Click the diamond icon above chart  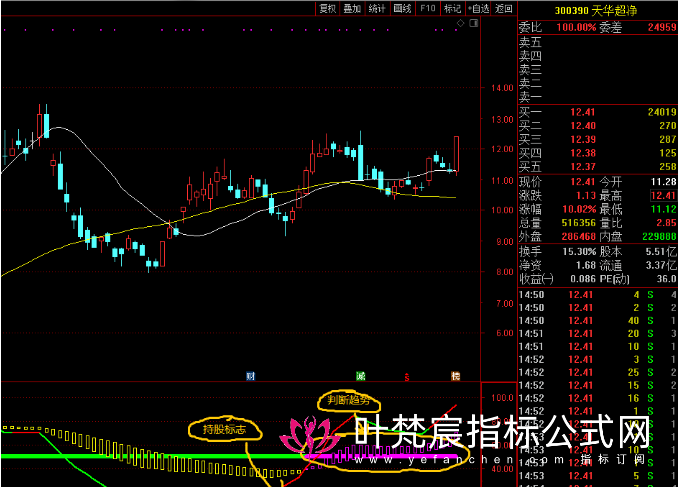coord(460,23)
